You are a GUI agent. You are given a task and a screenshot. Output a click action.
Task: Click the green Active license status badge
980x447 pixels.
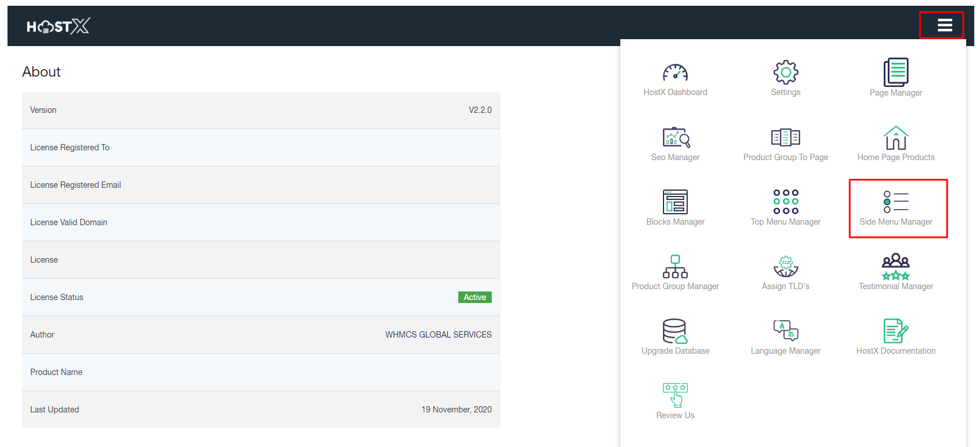click(474, 297)
